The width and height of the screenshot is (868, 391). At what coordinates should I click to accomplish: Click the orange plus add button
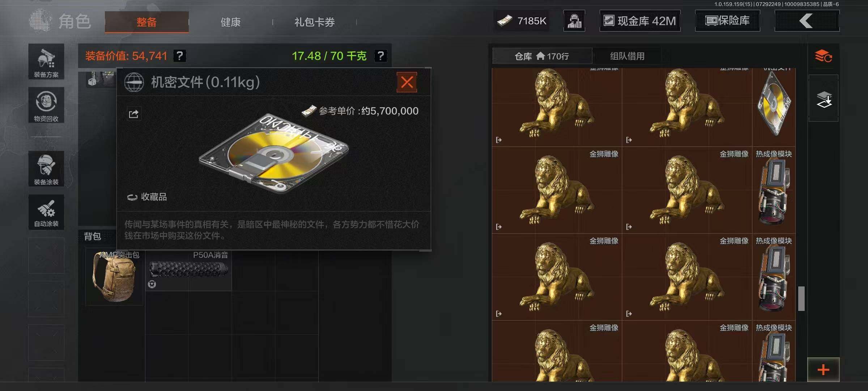point(824,370)
